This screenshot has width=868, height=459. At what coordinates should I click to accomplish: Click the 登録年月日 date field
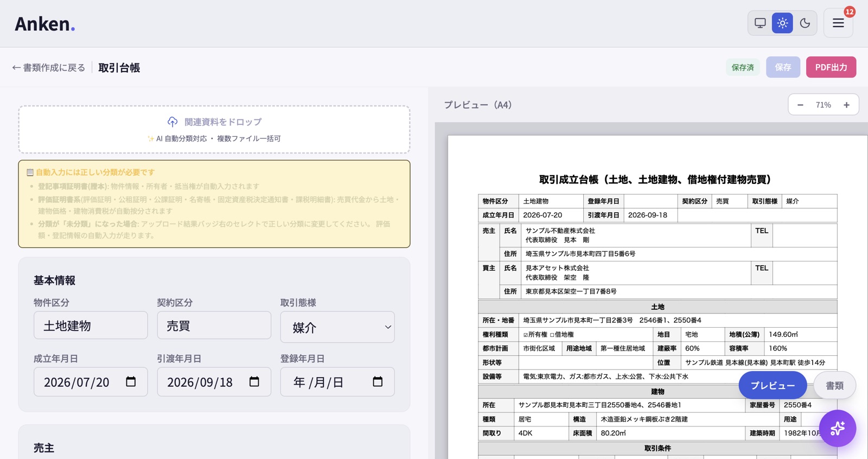pos(337,382)
